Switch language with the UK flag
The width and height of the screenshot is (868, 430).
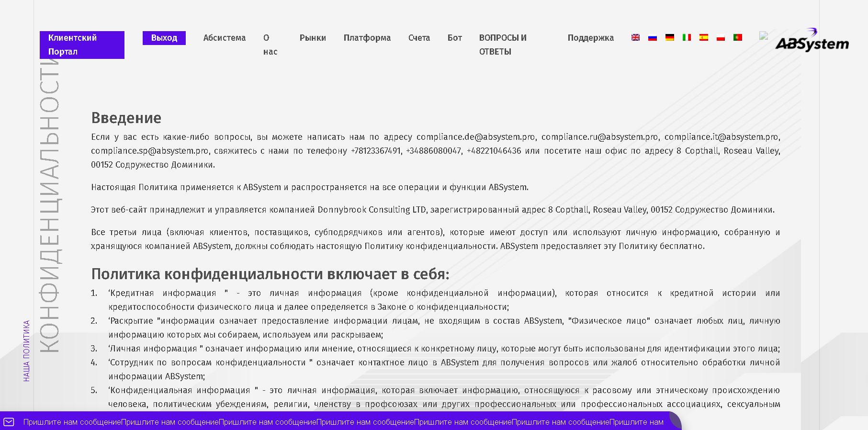[635, 37]
